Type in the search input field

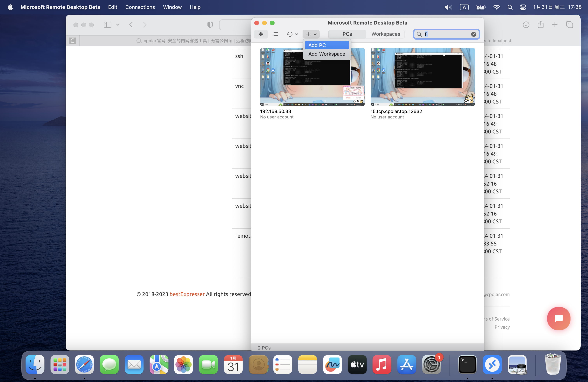coord(446,34)
